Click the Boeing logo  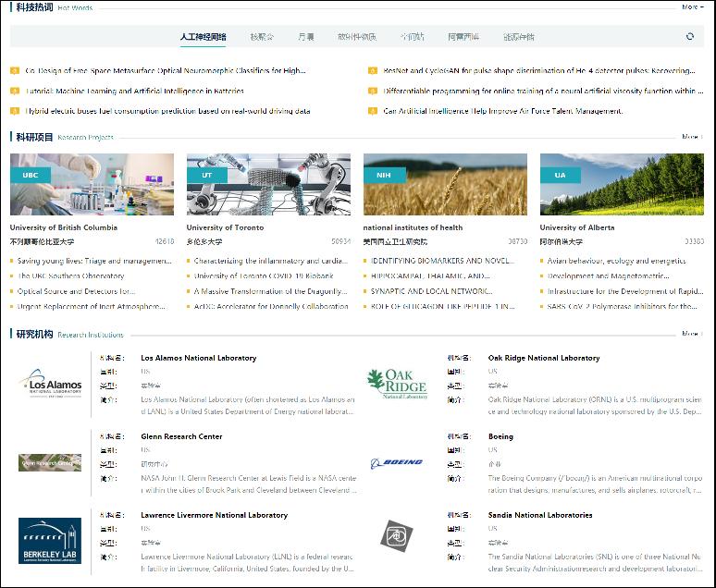(397, 462)
